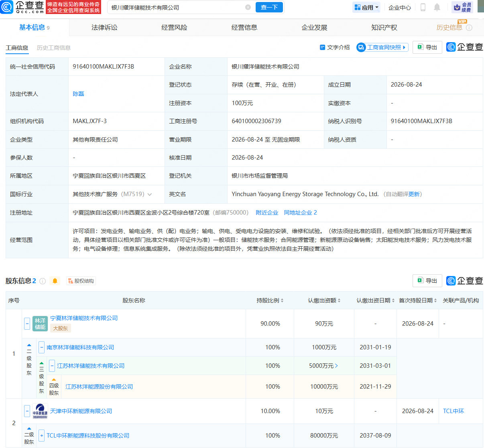Image resolution: width=484 pixels, height=448 pixels.
Task: Click unified credit code 91640100MAKLJX7F3B value
Action: 103,67
